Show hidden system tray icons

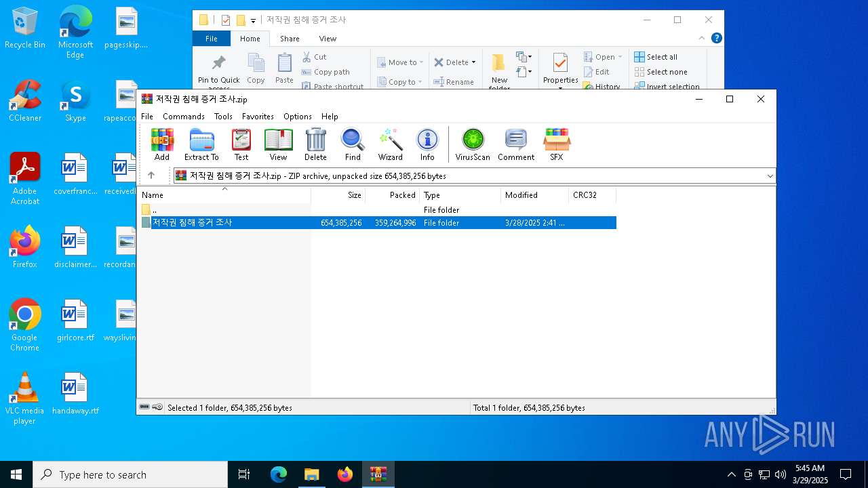pos(731,474)
